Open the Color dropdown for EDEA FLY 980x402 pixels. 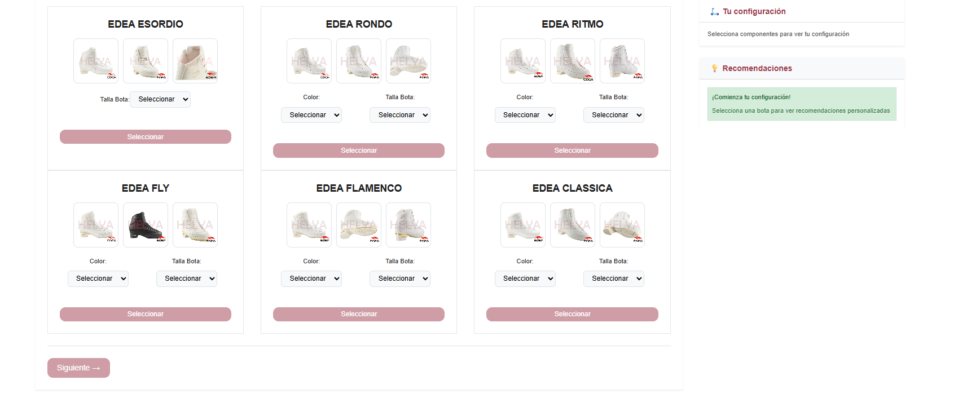(x=98, y=279)
